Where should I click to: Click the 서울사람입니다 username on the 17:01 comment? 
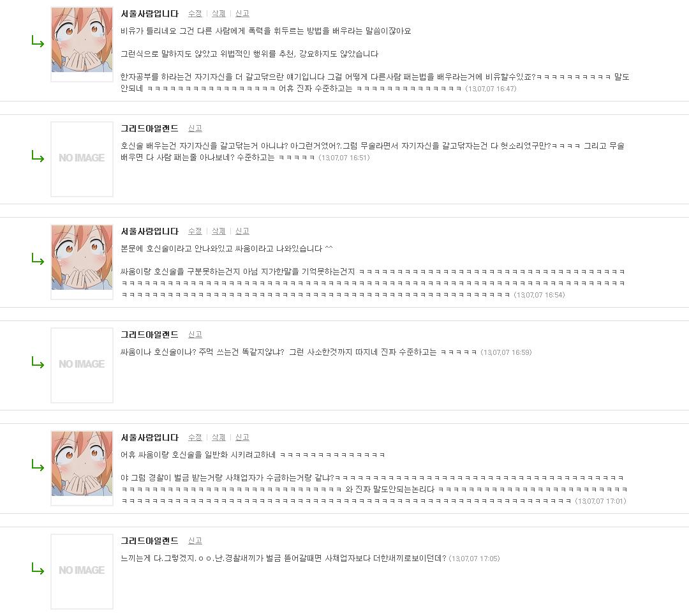coord(149,437)
